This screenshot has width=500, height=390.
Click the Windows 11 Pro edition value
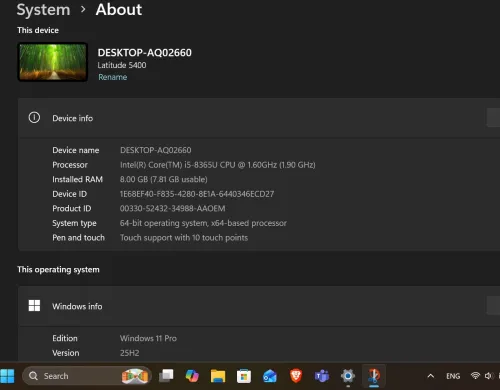coord(148,338)
